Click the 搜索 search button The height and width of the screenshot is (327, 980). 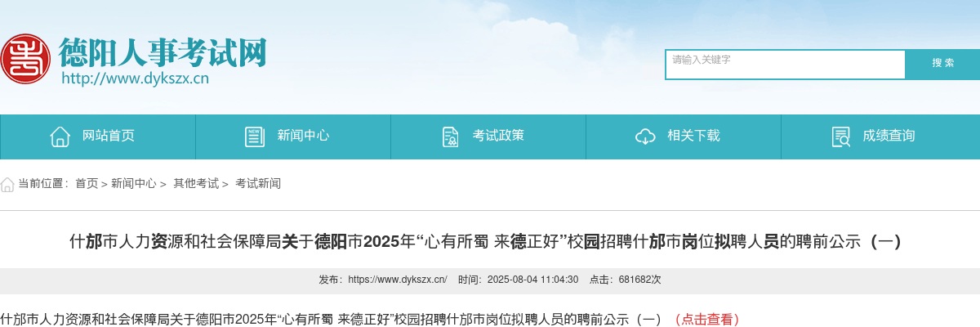coord(943,64)
